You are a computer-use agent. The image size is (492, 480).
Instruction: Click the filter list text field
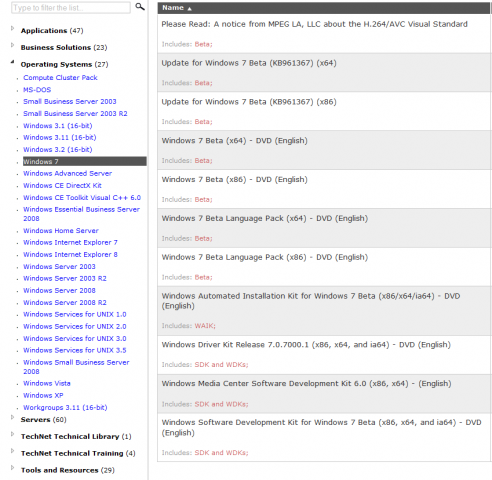71,8
